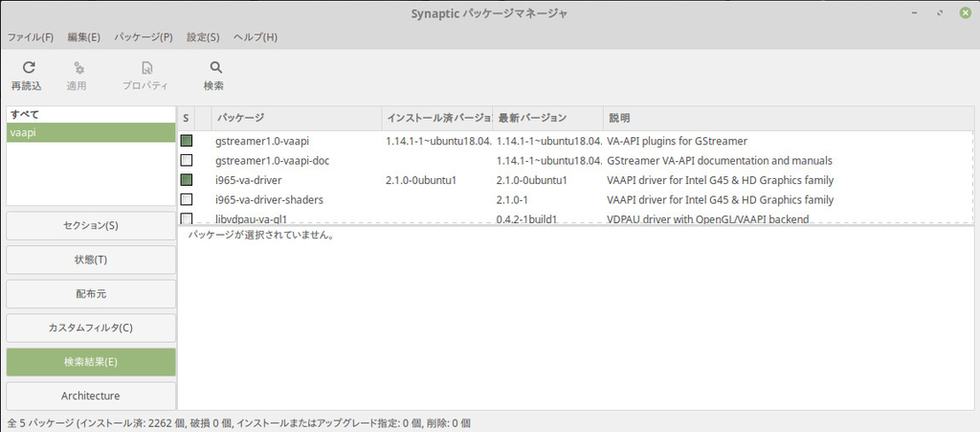This screenshot has height=432, width=980.
Task: Toggle status box for gstreamer1.0-vaapi
Action: (x=187, y=142)
